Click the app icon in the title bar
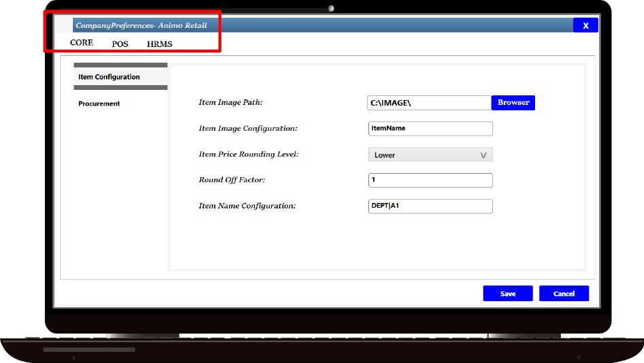 click(x=64, y=26)
